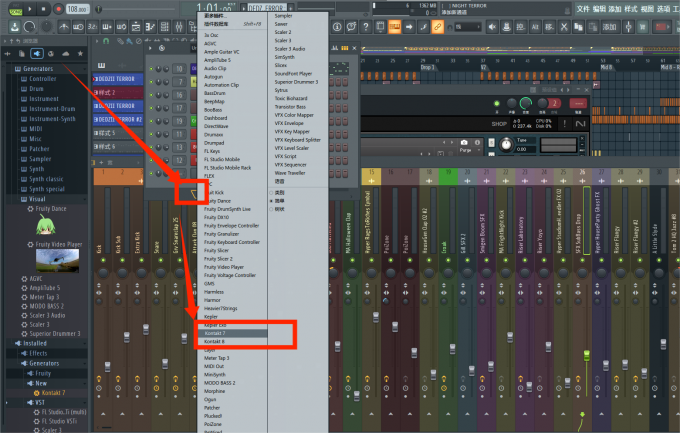Click the SHOP button in Kontakt window

click(x=499, y=124)
